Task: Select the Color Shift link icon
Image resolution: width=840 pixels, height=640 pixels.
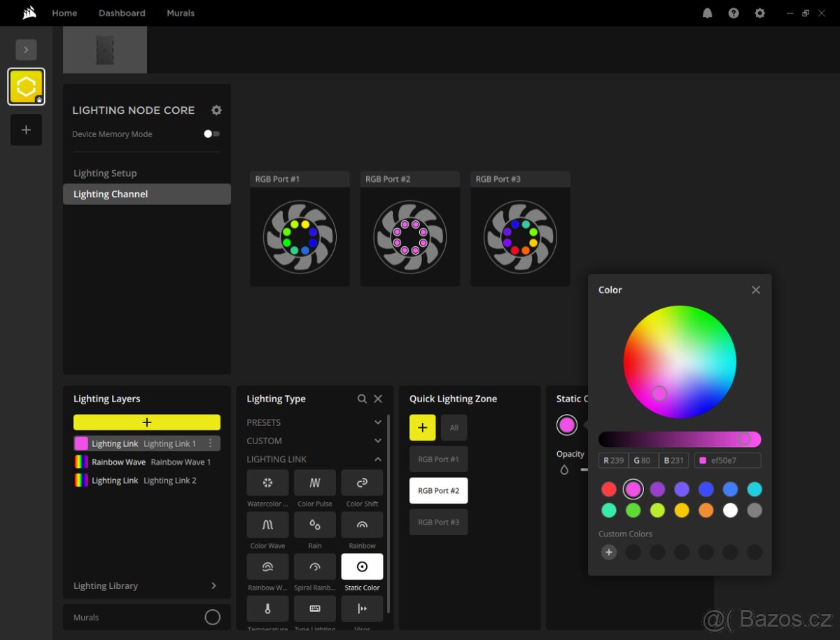Action: [362, 483]
